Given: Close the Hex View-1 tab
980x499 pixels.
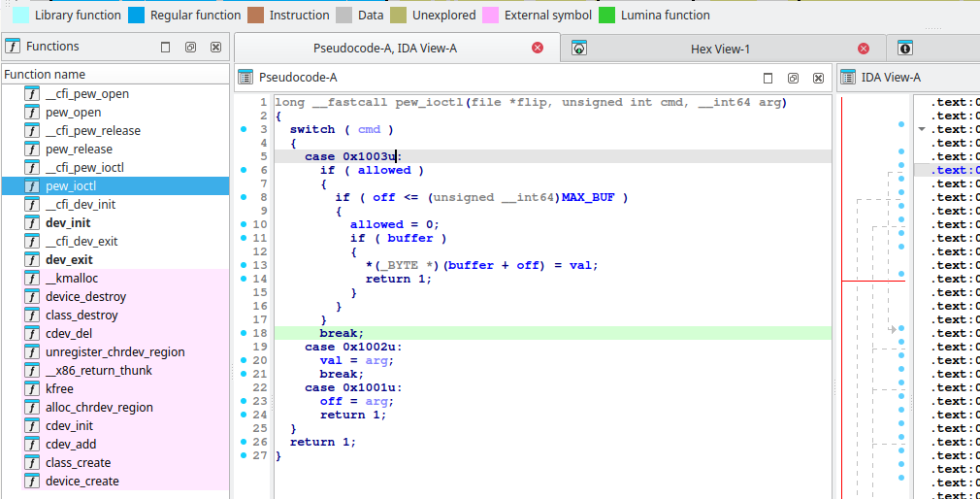Looking at the screenshot, I should [864, 49].
